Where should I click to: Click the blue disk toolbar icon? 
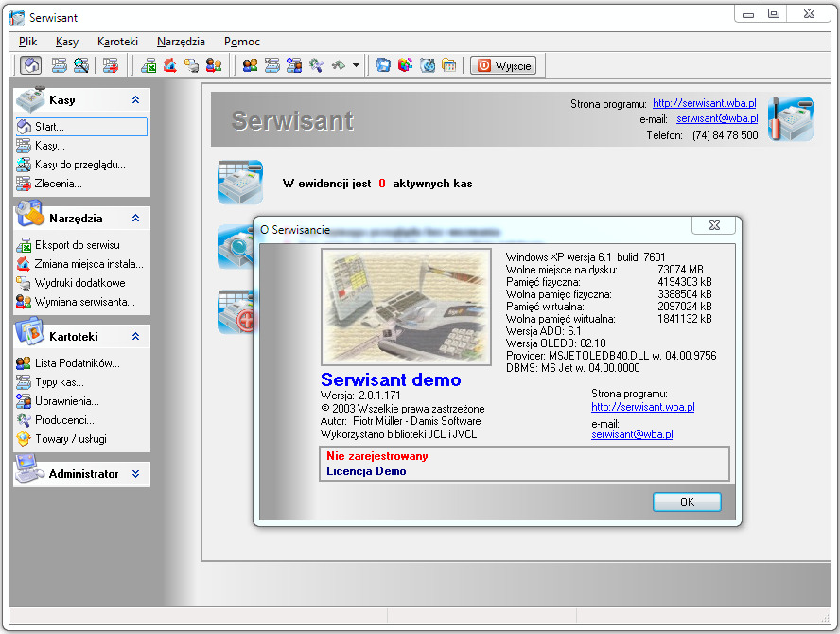coord(383,66)
